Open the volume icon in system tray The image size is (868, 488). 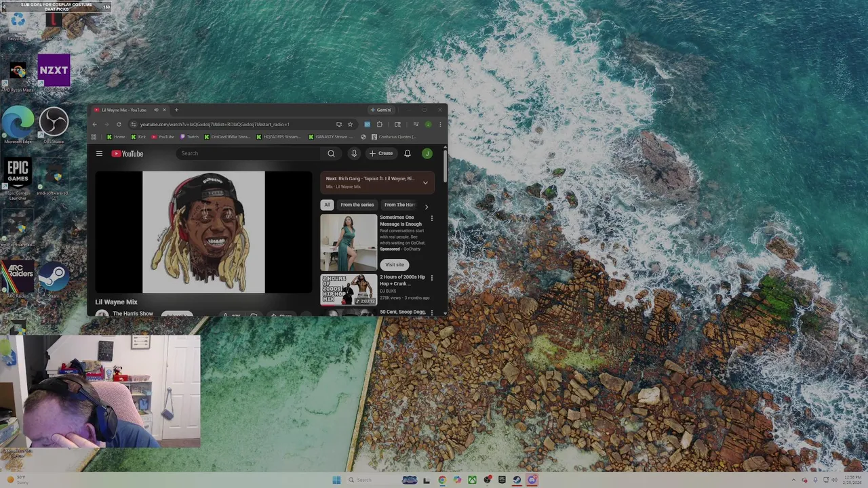click(834, 480)
